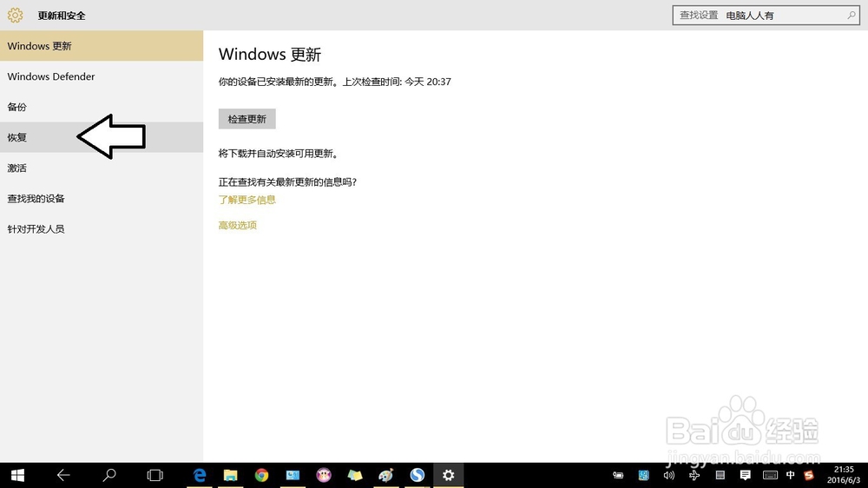Open the green and yellow folders app on taskbar

pyautogui.click(x=355, y=475)
